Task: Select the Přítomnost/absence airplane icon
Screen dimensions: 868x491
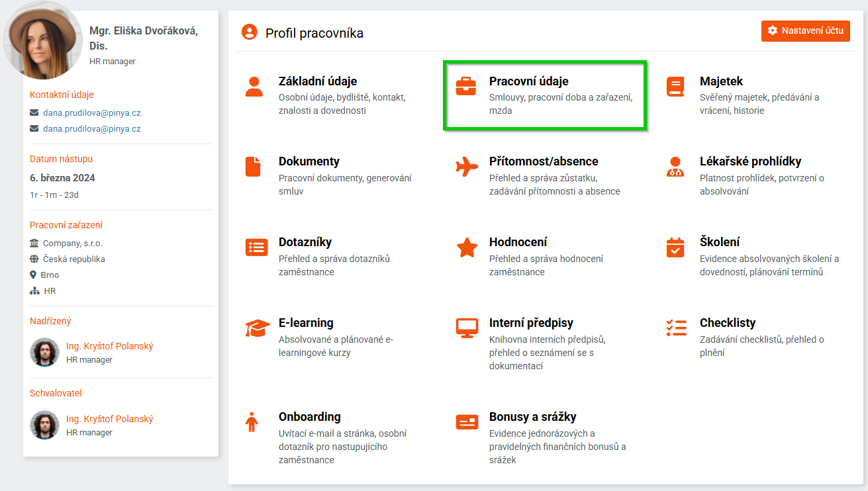Action: pyautogui.click(x=467, y=167)
